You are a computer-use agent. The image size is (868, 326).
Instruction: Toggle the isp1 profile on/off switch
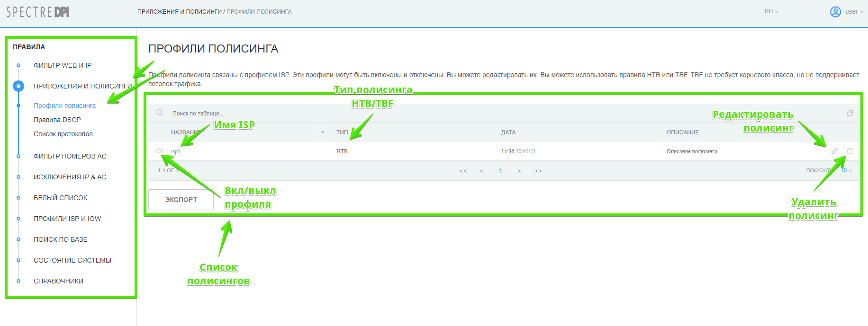pyautogui.click(x=159, y=151)
